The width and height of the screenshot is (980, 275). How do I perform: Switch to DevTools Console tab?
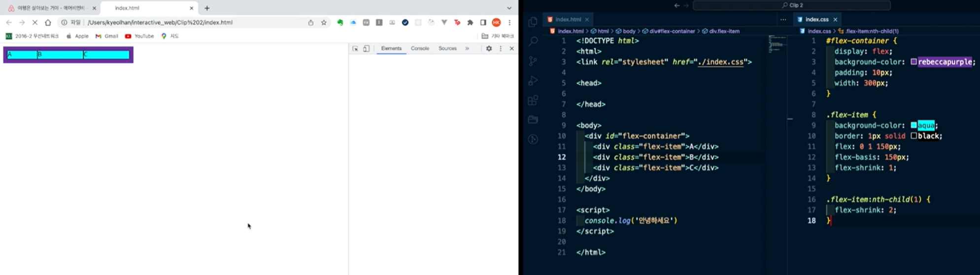(x=420, y=48)
